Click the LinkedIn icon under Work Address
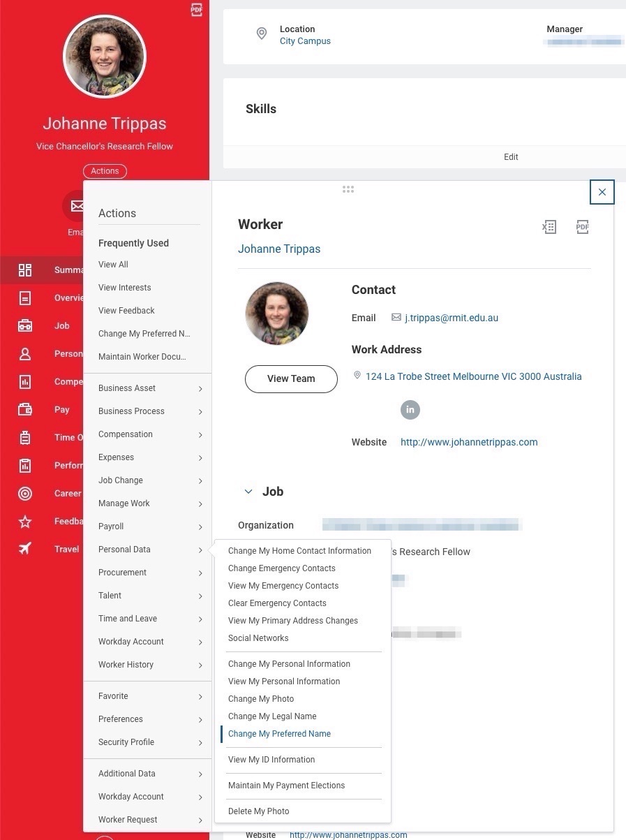Screen dimensions: 626x840 (x=410, y=409)
